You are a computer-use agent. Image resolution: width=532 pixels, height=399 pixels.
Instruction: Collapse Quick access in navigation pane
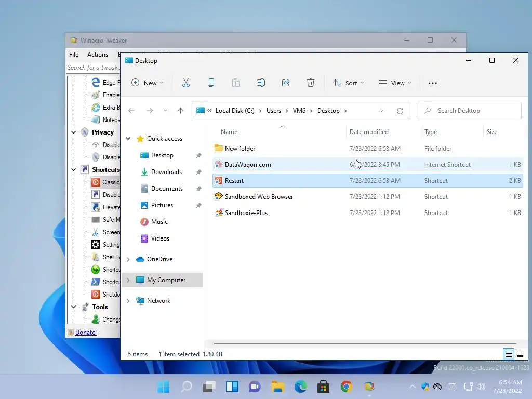[x=128, y=138]
